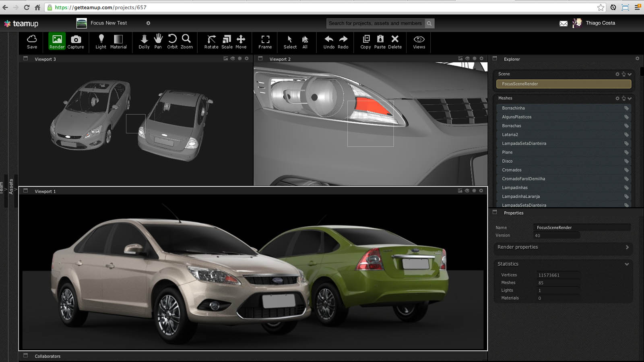The height and width of the screenshot is (362, 644).
Task: Open the Collaborators panel
Action: pos(47,356)
